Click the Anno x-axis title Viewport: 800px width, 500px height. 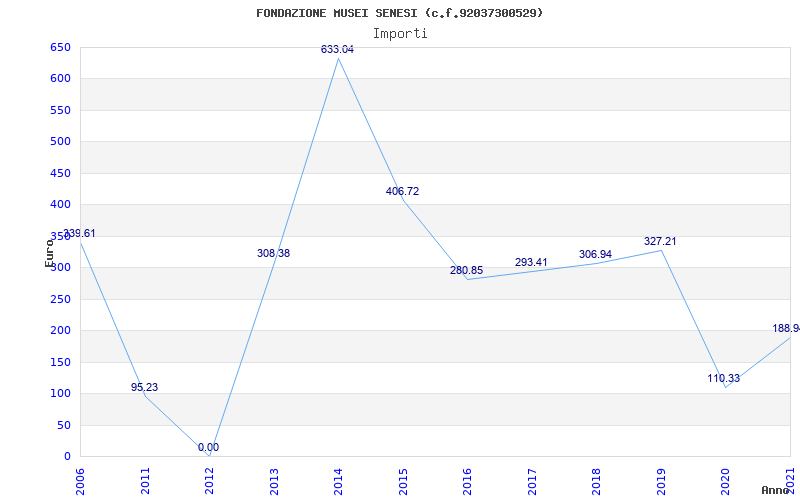pyautogui.click(x=775, y=490)
